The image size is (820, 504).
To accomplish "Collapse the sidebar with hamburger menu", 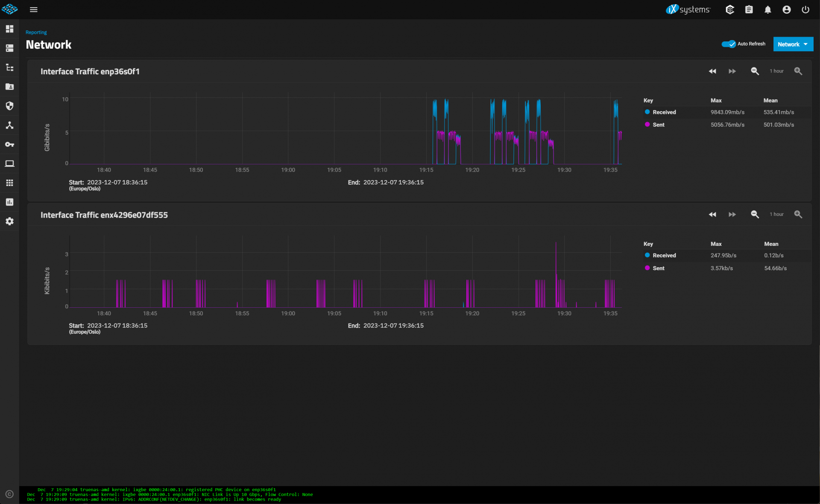I will click(x=34, y=9).
